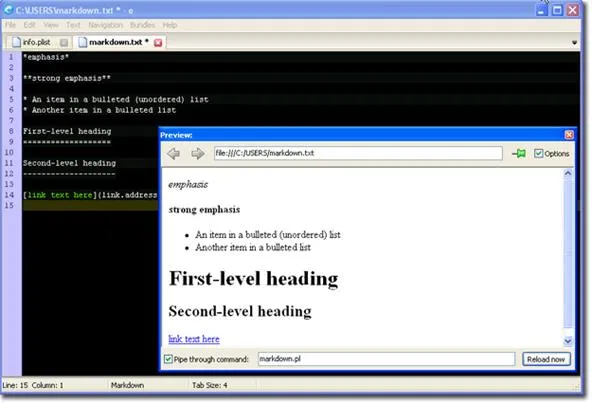
Task: Click the markdown.pl command field
Action: pos(386,359)
